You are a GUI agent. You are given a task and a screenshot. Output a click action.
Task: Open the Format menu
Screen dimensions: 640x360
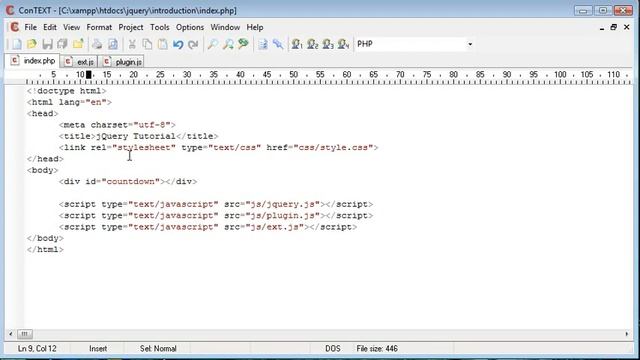(99, 27)
